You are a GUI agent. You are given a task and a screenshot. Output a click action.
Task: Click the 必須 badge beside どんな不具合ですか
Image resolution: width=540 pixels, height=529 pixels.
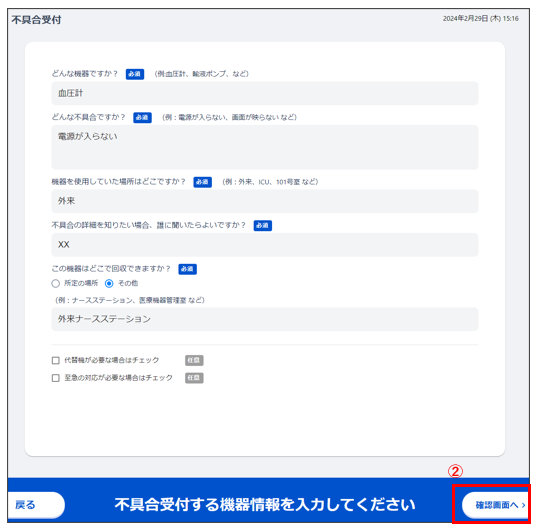point(142,117)
